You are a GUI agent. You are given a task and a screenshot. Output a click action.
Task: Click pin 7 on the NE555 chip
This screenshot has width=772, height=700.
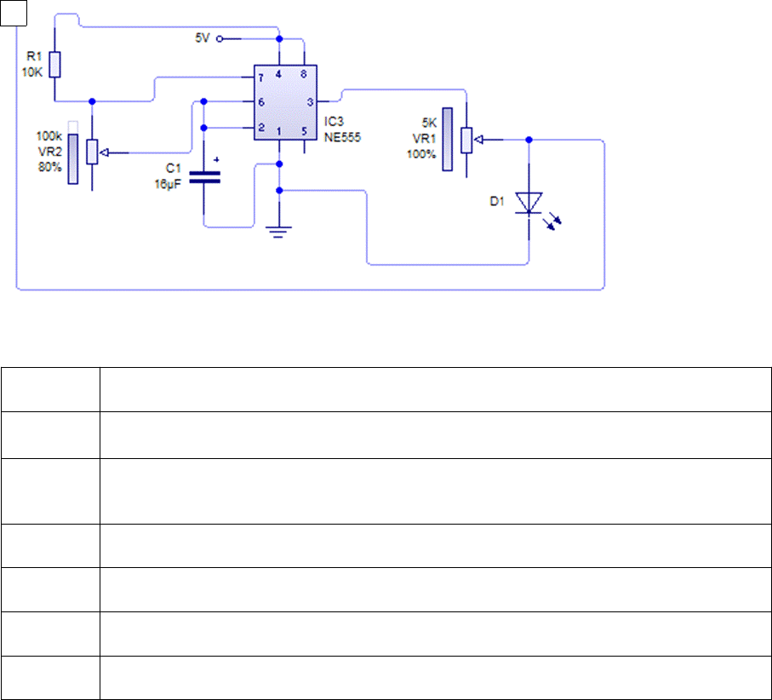point(261,78)
